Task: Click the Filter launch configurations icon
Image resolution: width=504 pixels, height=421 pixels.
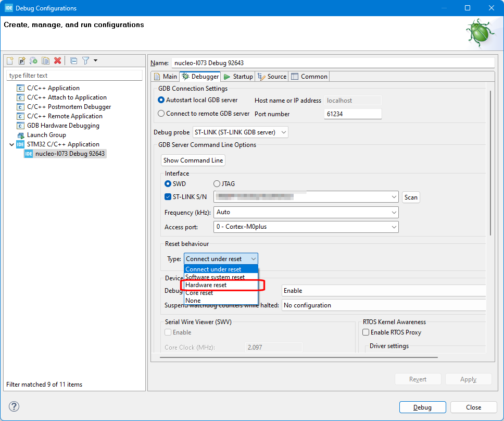Action: pyautogui.click(x=85, y=60)
